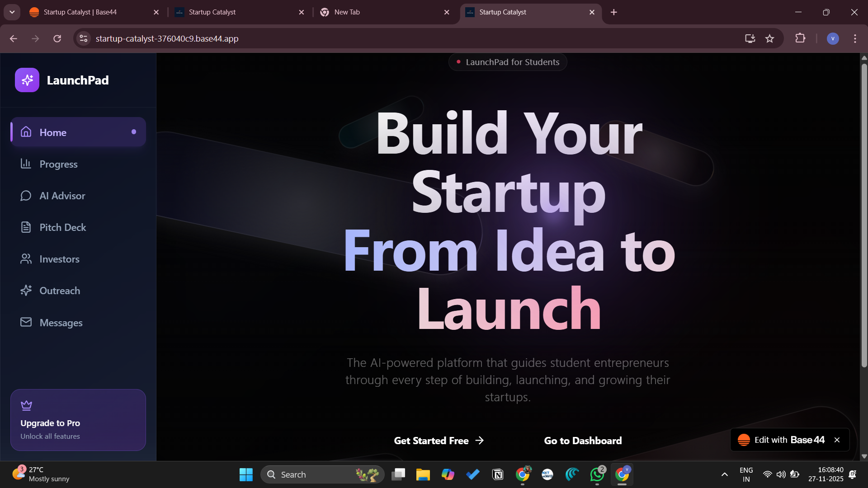The width and height of the screenshot is (868, 488).
Task: Open Chrome three-dot menu
Action: pos(854,39)
